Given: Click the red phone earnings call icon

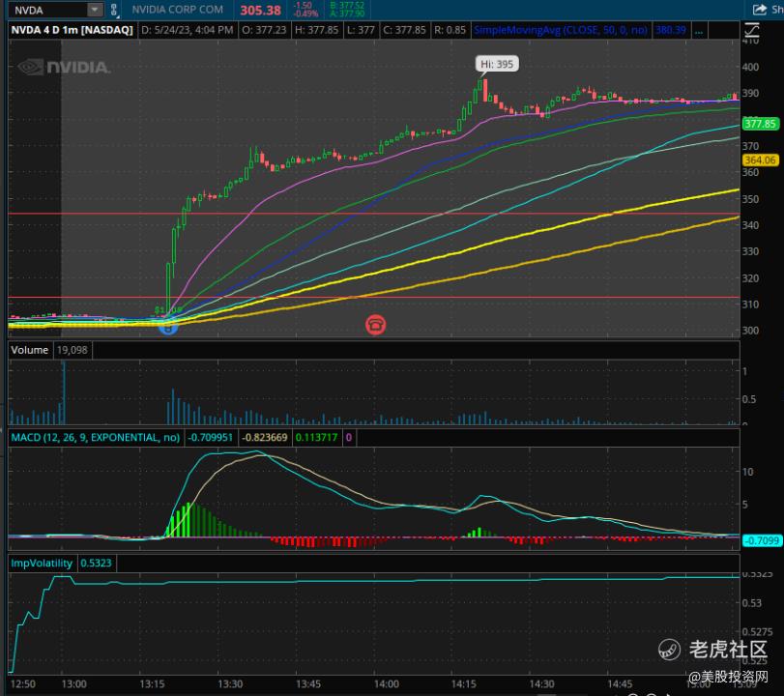Looking at the screenshot, I should pyautogui.click(x=375, y=325).
